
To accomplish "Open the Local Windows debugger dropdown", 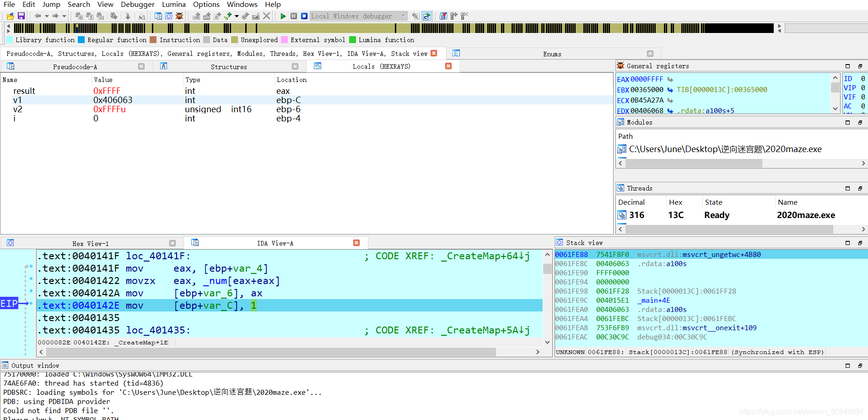I will (359, 16).
